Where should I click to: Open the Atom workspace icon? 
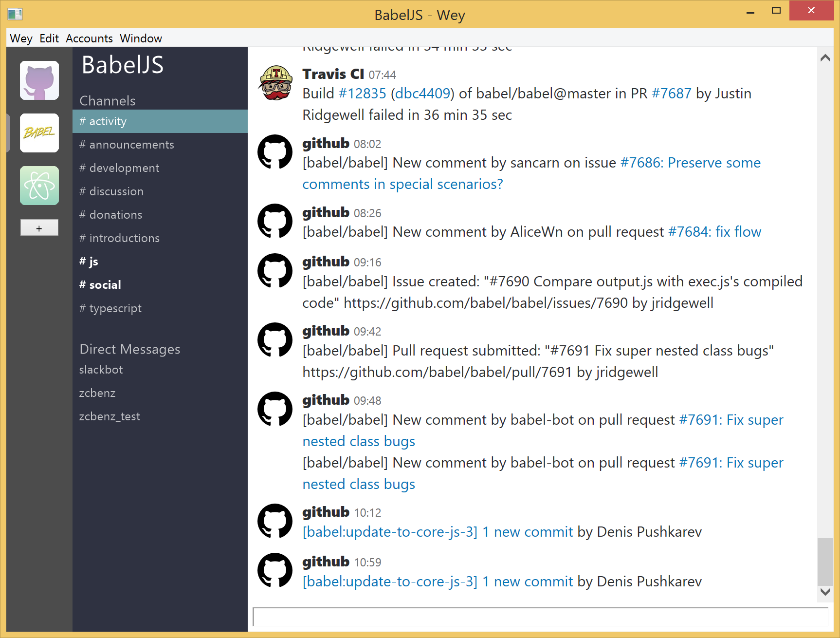point(39,186)
